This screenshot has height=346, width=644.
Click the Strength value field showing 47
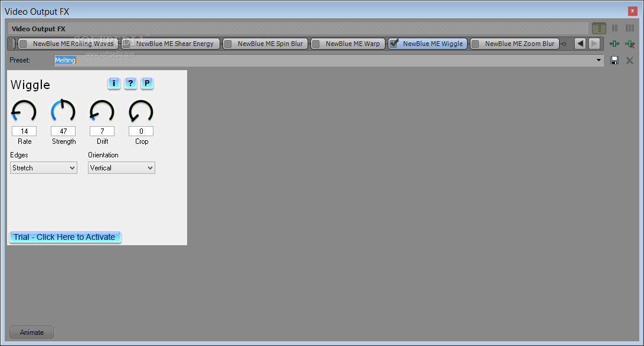click(63, 131)
